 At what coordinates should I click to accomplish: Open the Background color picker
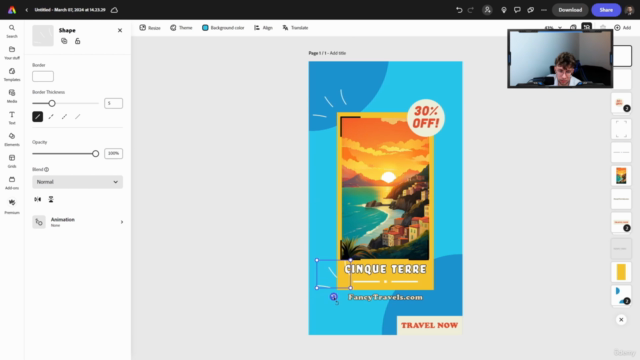tap(223, 28)
